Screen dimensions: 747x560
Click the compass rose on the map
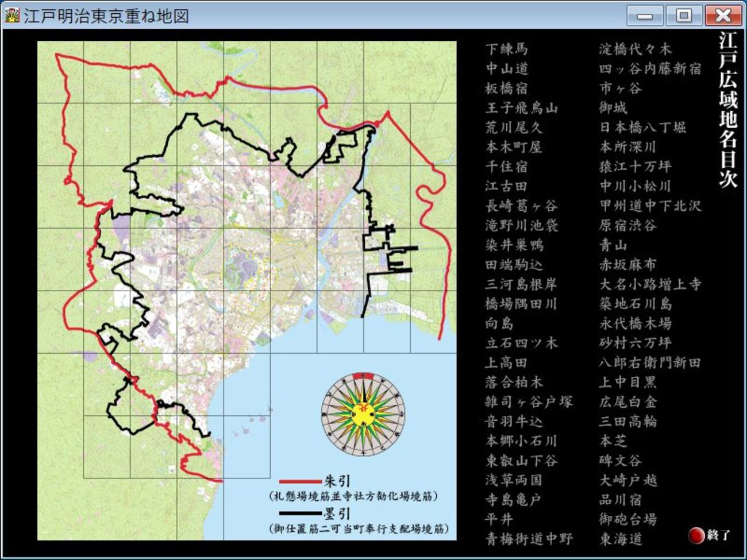(x=363, y=414)
